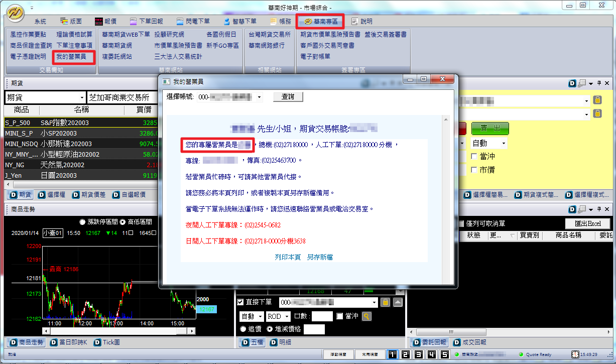Viewport: 616px width, 364px height.
Task: Open 風控作業要點 from the ribbon
Action: coord(28,35)
